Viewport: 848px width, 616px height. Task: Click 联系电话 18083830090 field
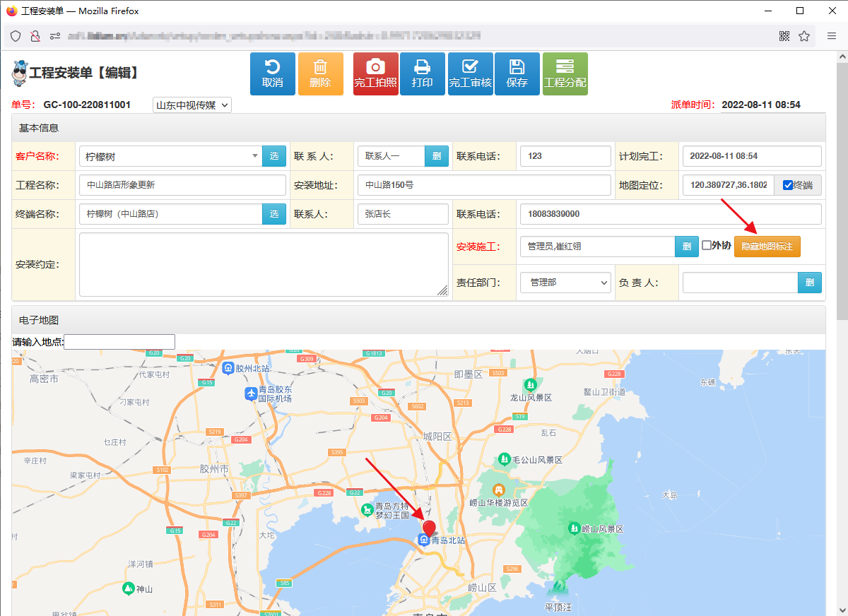(671, 214)
